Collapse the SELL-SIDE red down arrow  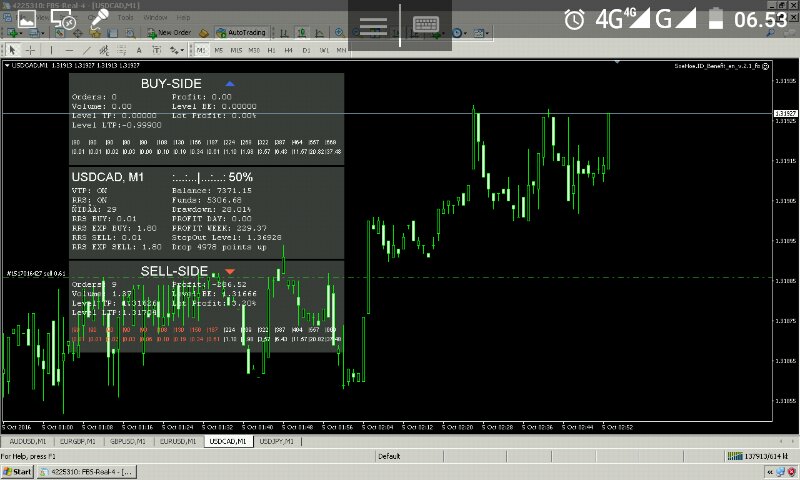pos(230,271)
